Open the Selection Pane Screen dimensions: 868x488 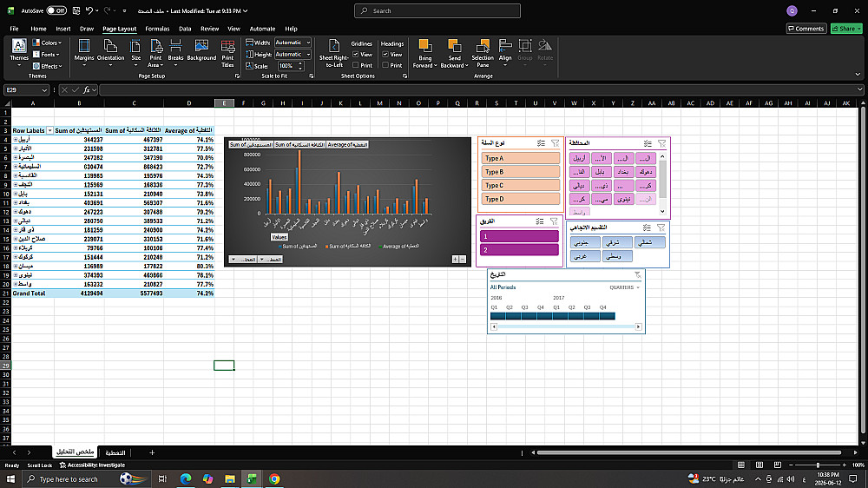click(x=483, y=53)
